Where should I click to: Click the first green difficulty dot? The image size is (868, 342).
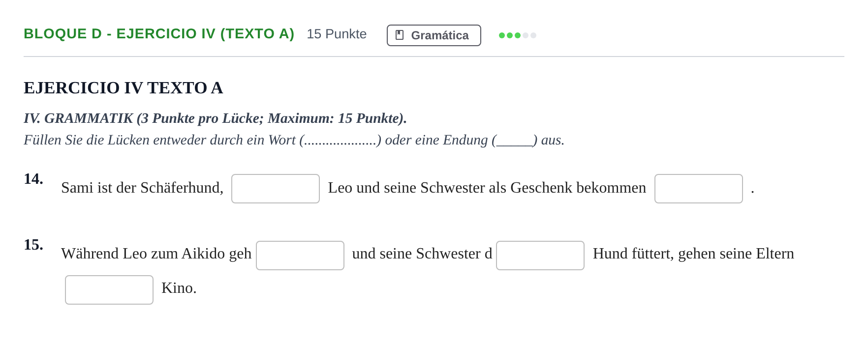tap(502, 35)
